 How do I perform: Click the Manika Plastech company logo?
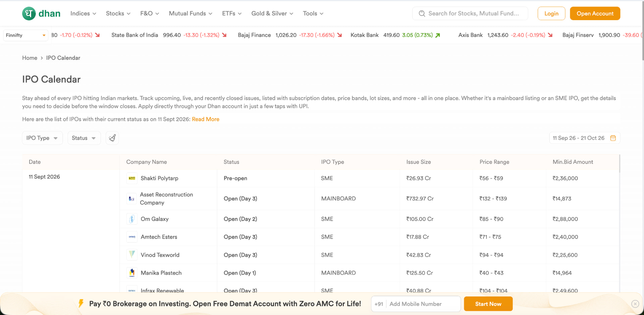coord(132,273)
